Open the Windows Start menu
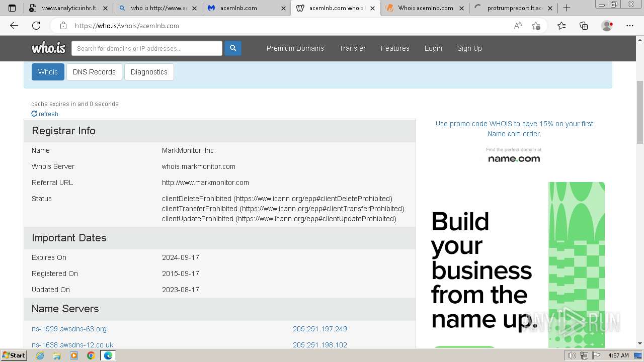Viewport: 644px width, 362px height. pyautogui.click(x=14, y=355)
